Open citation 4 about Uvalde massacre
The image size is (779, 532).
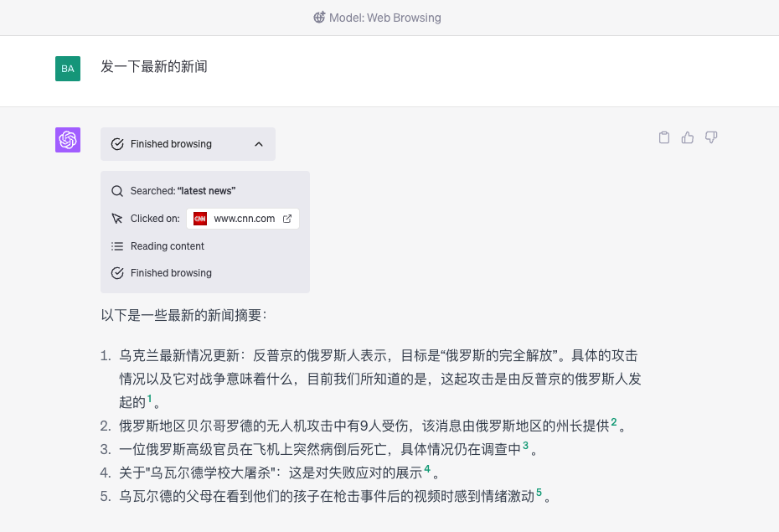[x=427, y=469]
